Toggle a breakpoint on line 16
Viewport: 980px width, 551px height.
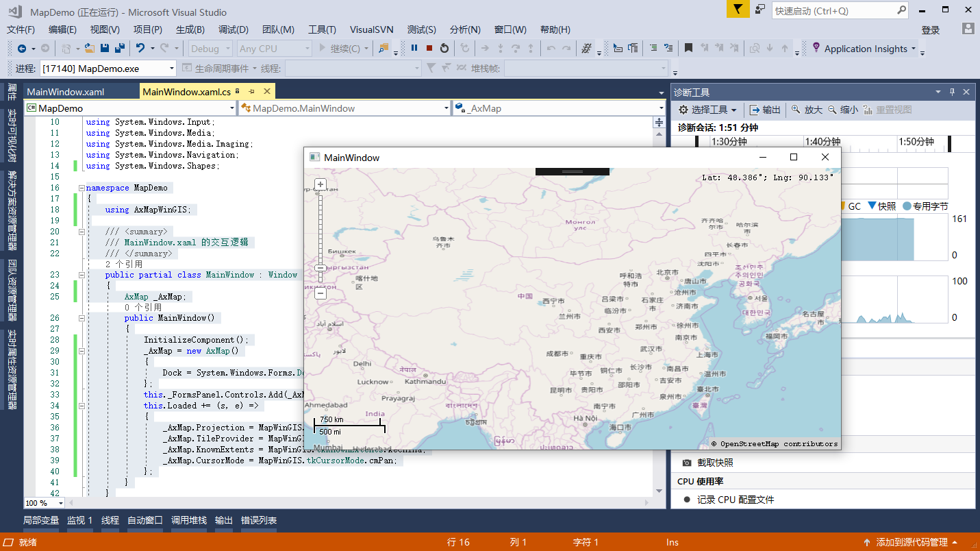30,187
